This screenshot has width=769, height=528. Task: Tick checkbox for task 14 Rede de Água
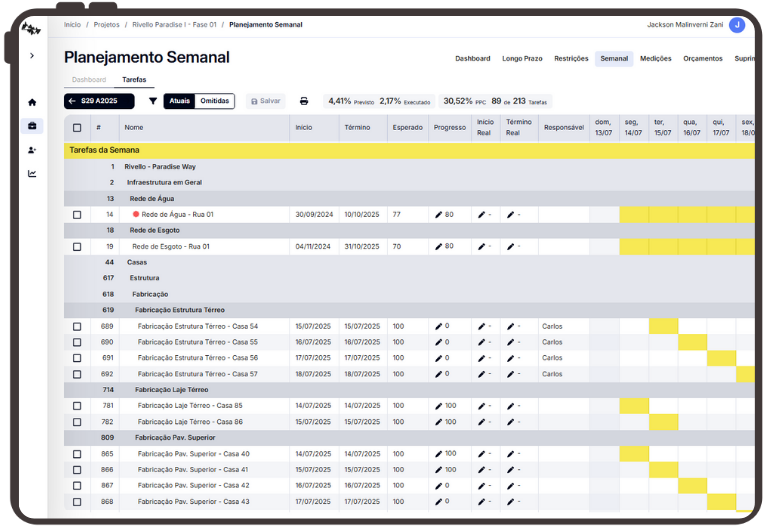pyautogui.click(x=77, y=214)
